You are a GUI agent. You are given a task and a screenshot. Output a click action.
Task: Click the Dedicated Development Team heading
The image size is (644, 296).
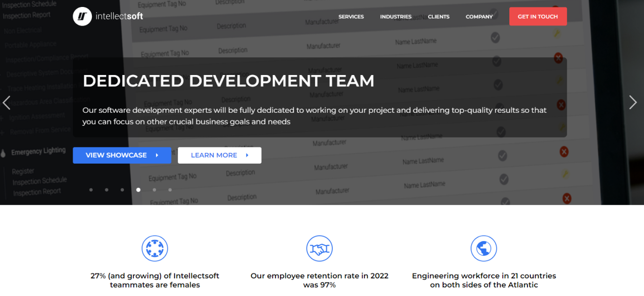(228, 81)
